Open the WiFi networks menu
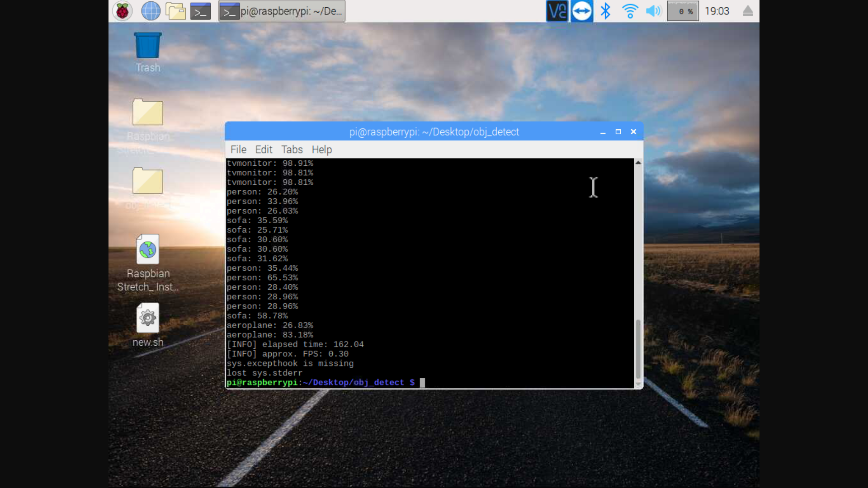Screen dimensions: 868x488 [x=630, y=11]
